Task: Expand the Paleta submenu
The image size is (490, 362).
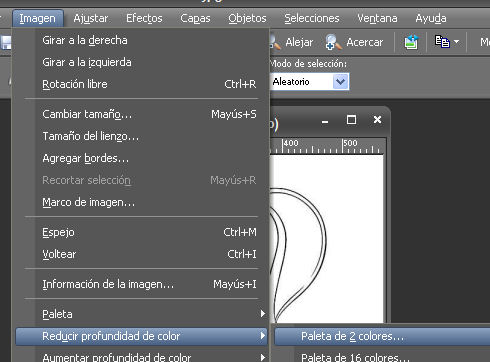Action: (x=142, y=314)
